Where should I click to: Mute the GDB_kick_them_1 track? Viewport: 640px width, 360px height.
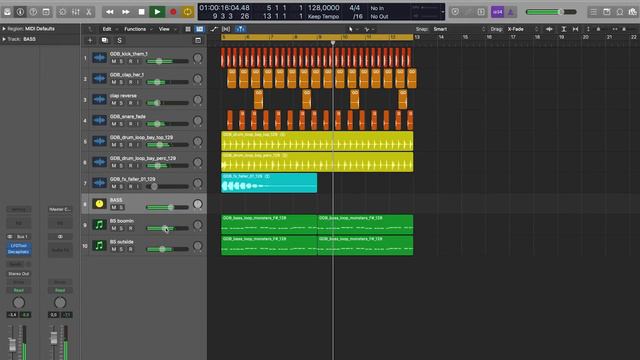click(x=114, y=61)
